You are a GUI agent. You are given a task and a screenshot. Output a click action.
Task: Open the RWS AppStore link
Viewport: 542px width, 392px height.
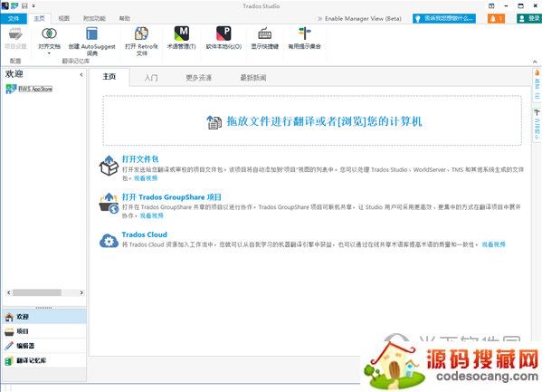(35, 90)
